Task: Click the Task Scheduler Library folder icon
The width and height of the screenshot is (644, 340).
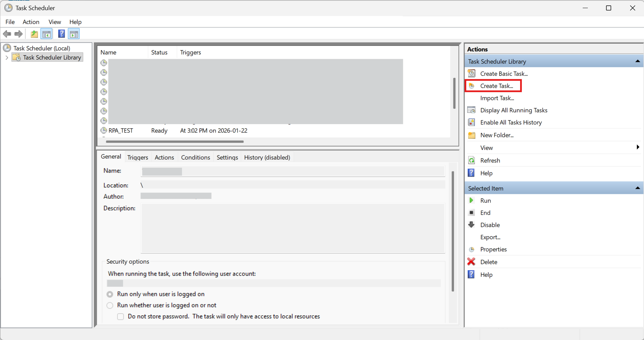Action: (17, 57)
